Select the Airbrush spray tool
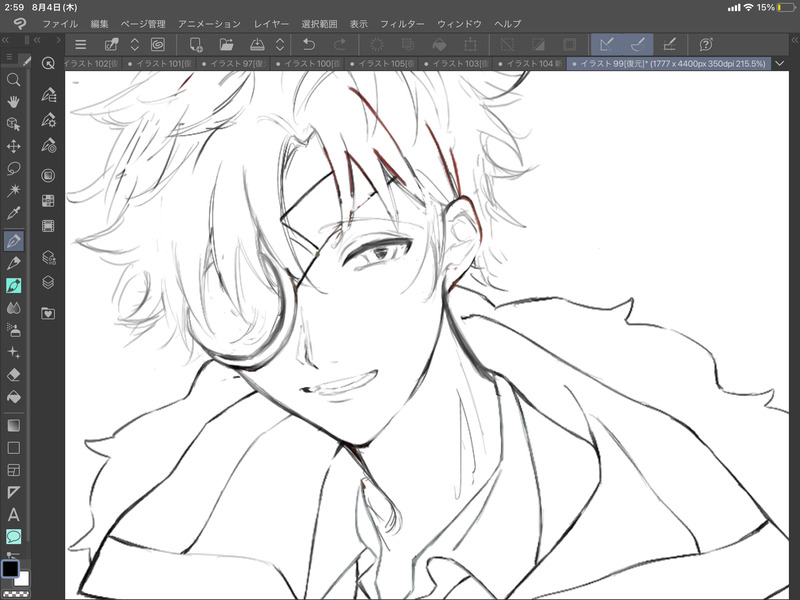 14,330
